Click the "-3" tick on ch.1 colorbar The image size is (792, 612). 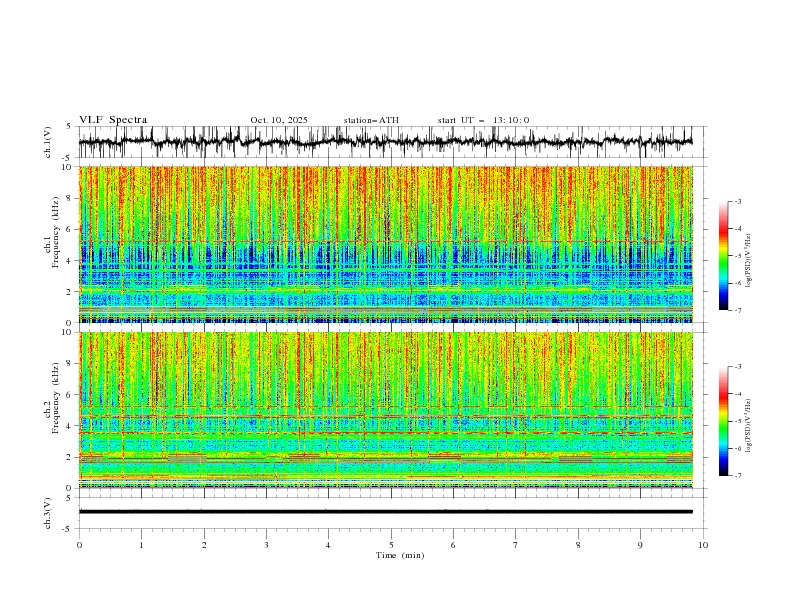click(738, 201)
